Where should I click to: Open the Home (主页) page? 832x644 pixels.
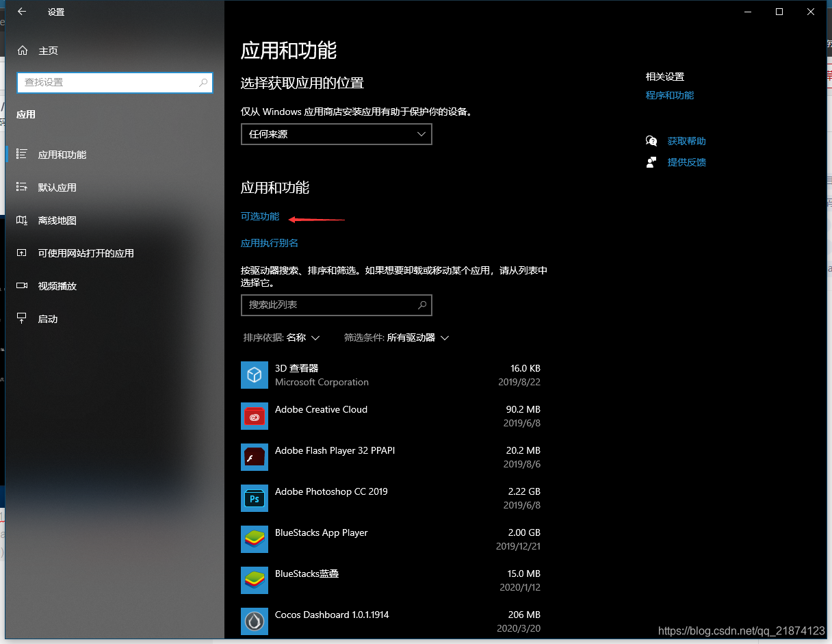(x=38, y=51)
